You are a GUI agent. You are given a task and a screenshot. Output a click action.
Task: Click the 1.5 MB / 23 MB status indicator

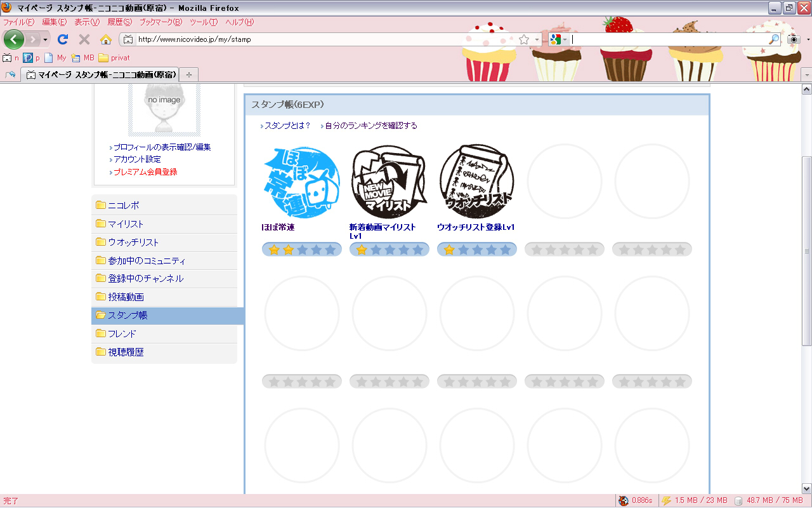[695, 501]
